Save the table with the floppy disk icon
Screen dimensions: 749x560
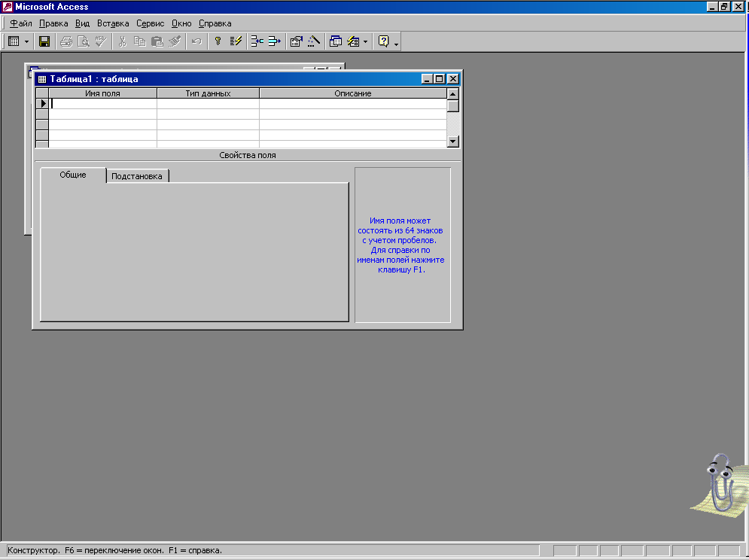(x=44, y=41)
